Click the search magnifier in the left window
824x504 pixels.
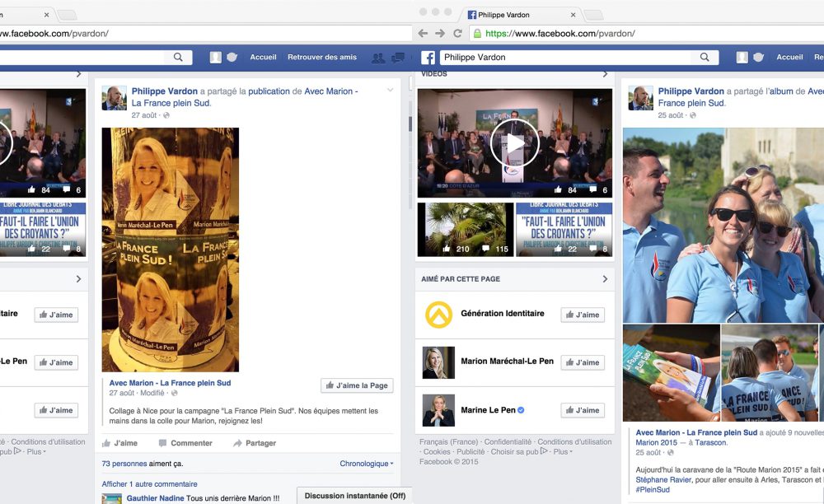178,57
